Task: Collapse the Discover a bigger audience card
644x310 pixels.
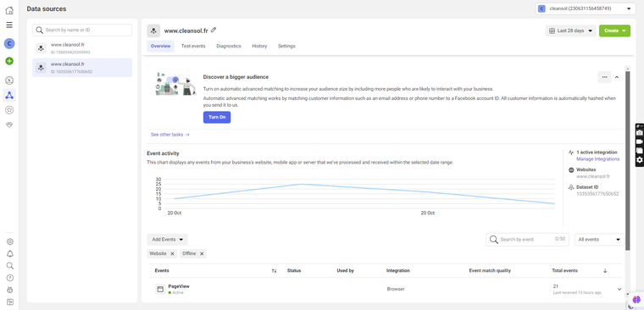Action: [x=617, y=77]
